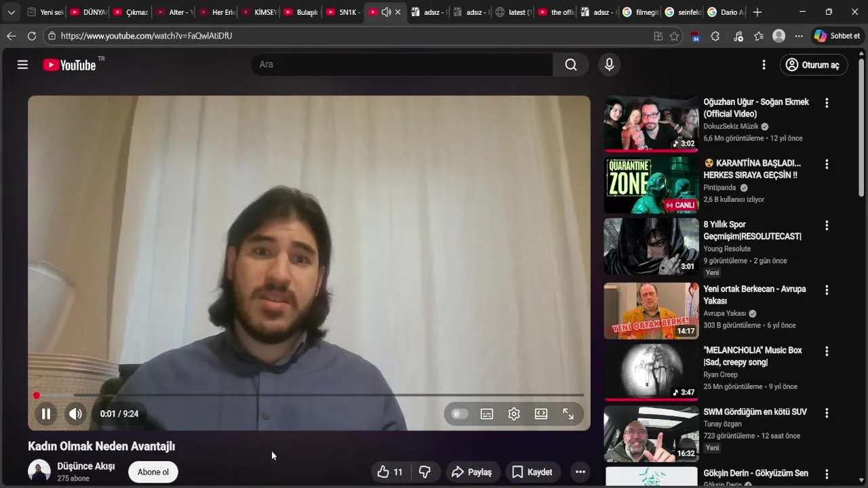This screenshot has width=868, height=488.
Task: Switch to the Yeni sekme tab
Action: 45,12
